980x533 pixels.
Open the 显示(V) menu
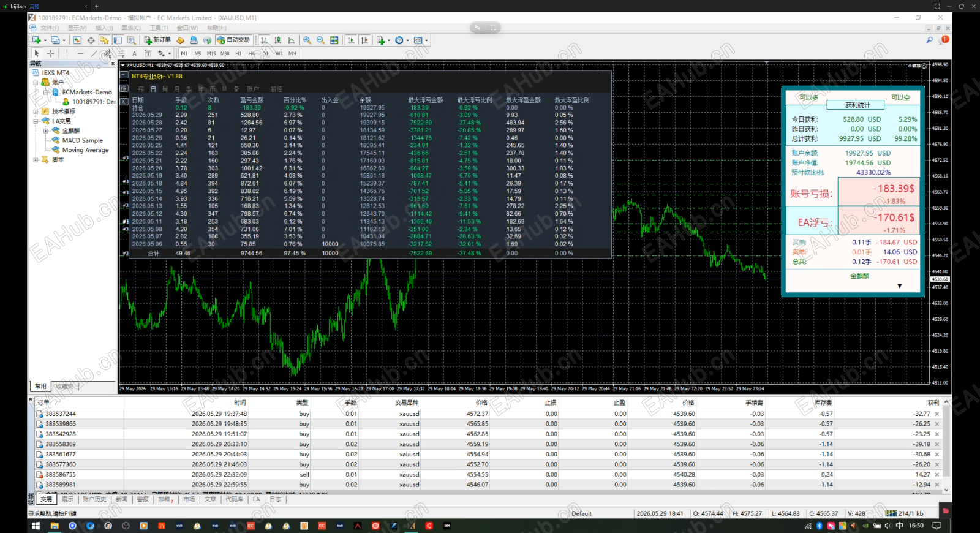(x=77, y=28)
